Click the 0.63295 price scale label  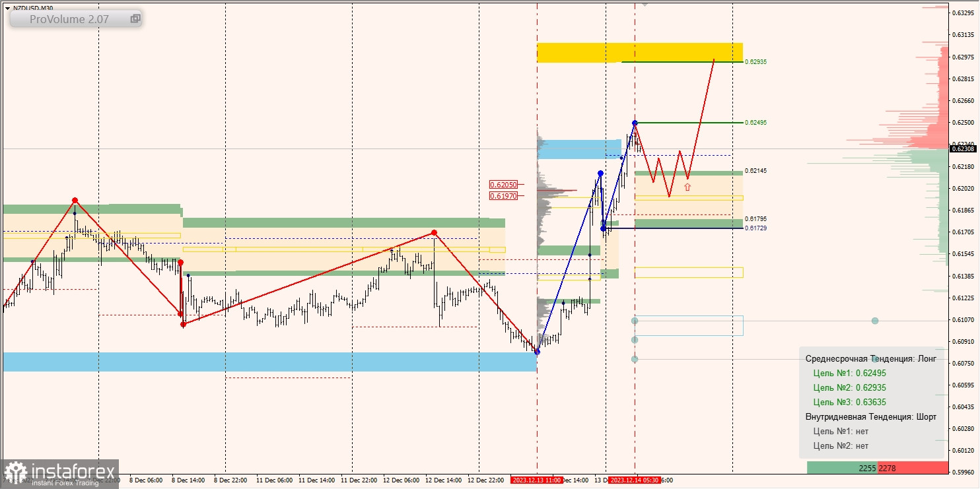point(965,13)
